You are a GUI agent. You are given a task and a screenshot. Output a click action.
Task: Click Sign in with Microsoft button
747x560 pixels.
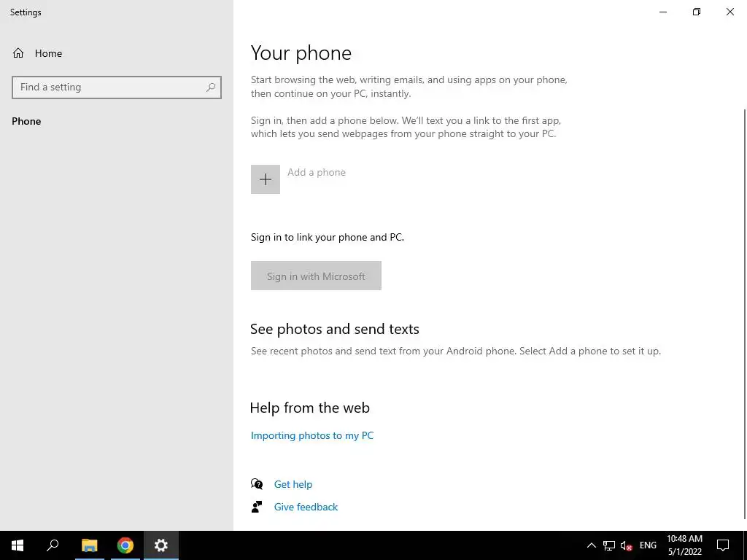coord(316,276)
